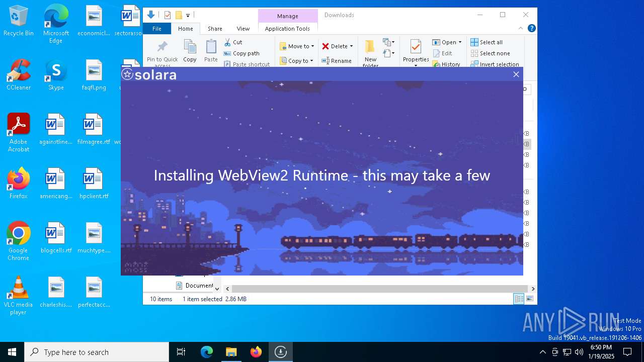Open the File Explorer Help icon

531,28
